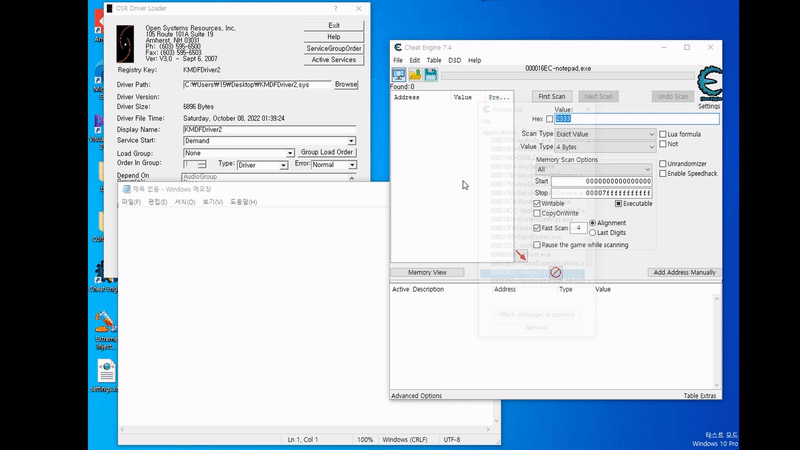Viewport: 800px width, 450px height.
Task: Open Notepad's 서식(O) menu
Action: coord(185,202)
